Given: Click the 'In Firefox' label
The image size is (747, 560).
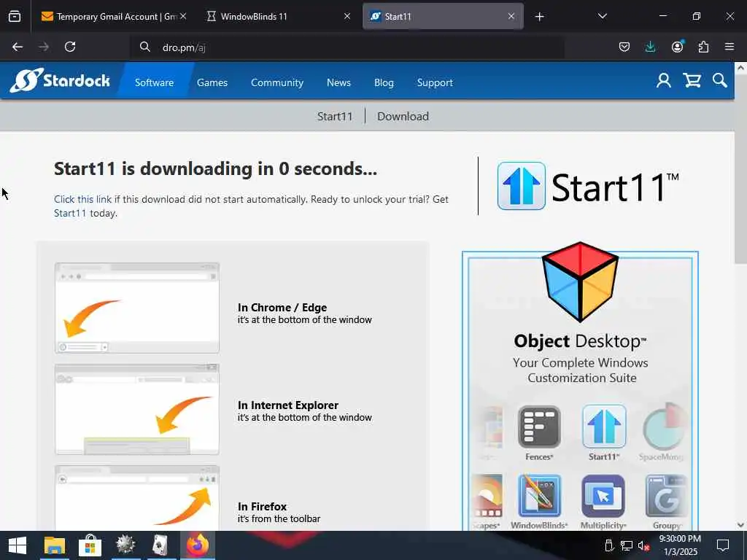Looking at the screenshot, I should click(262, 506).
